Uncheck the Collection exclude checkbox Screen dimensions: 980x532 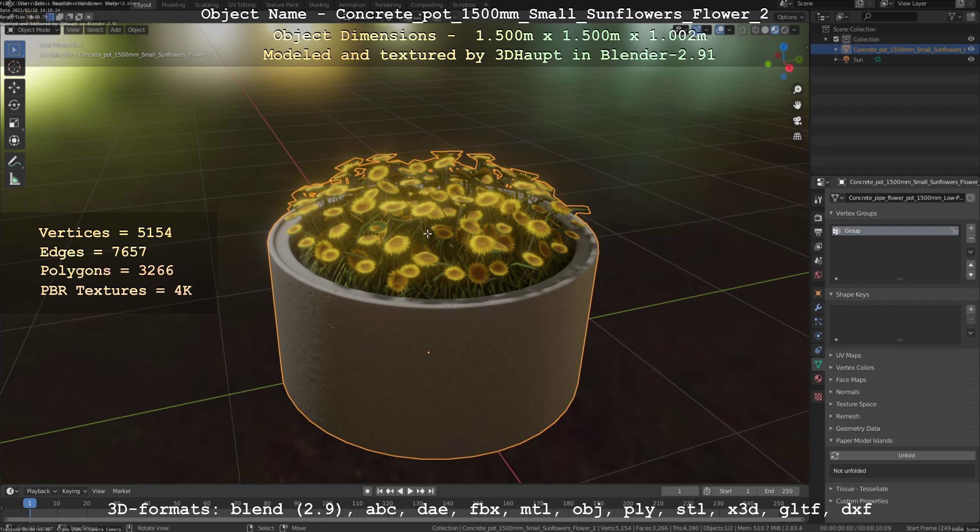click(836, 39)
